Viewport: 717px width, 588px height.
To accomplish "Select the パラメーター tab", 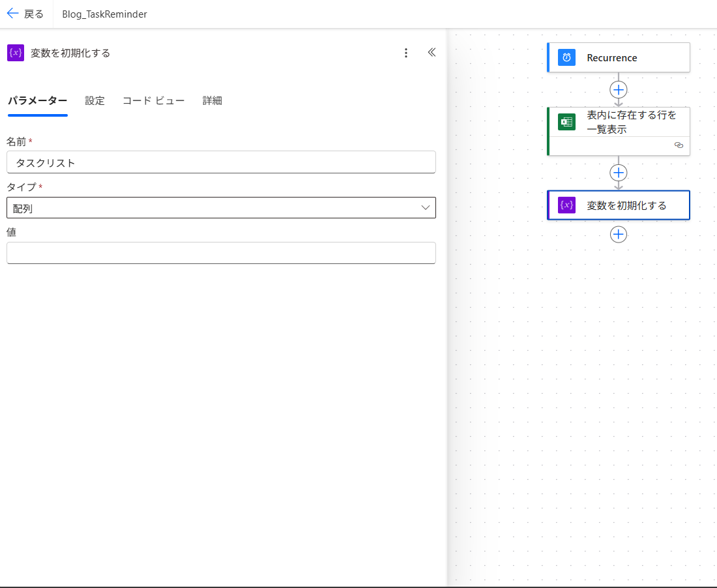I will click(x=37, y=100).
